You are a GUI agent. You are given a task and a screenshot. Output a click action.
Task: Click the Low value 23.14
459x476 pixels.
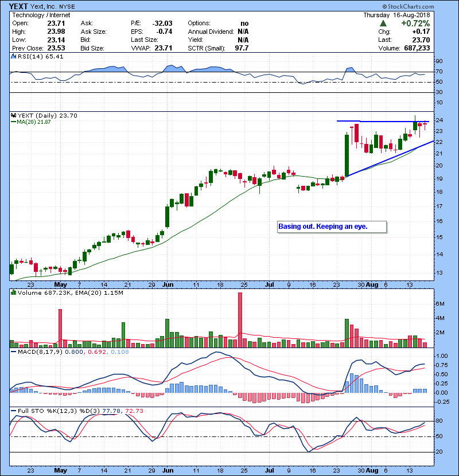(56, 40)
